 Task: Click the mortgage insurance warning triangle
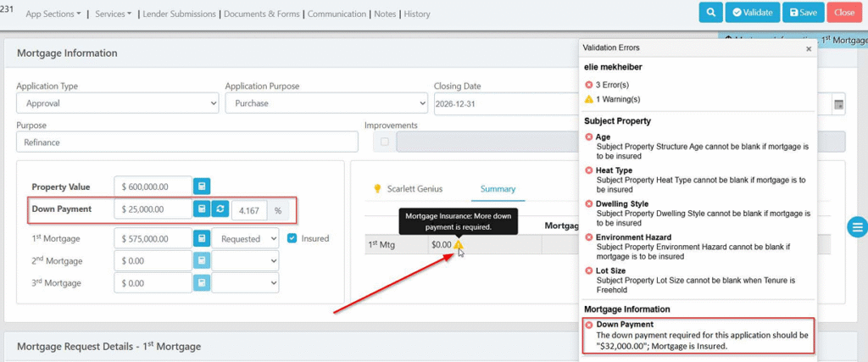pyautogui.click(x=459, y=244)
